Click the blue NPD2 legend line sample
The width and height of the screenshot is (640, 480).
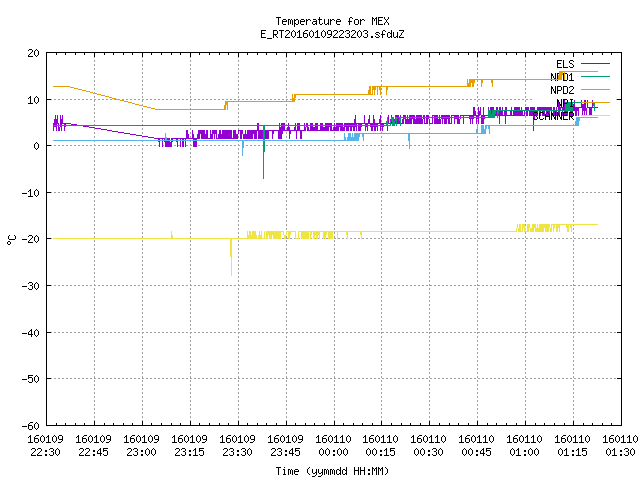596,90
